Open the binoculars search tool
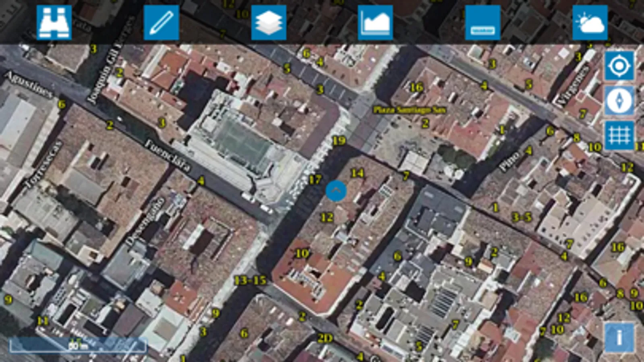This screenshot has width=644, height=362. point(54,23)
